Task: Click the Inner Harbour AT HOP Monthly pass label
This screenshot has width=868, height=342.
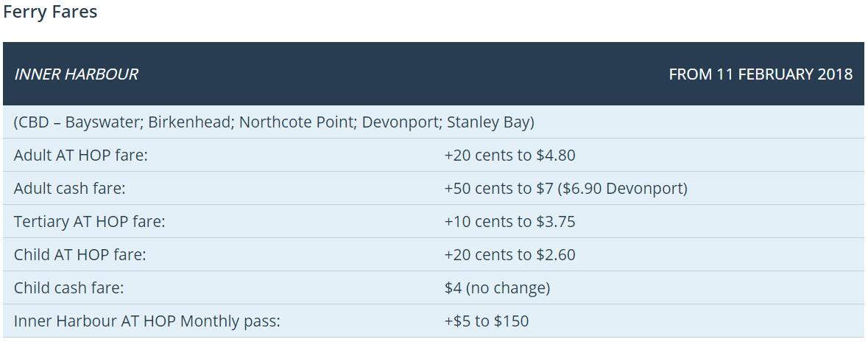Action: click(x=147, y=321)
